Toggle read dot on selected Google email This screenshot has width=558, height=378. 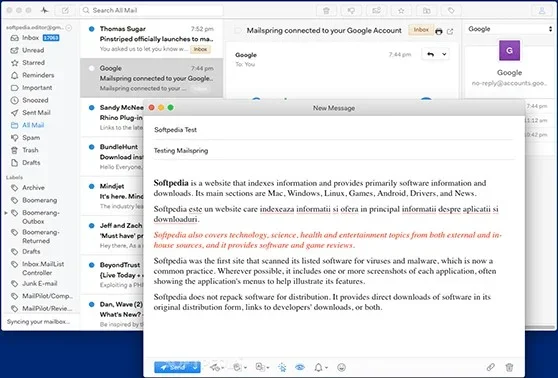coord(91,68)
